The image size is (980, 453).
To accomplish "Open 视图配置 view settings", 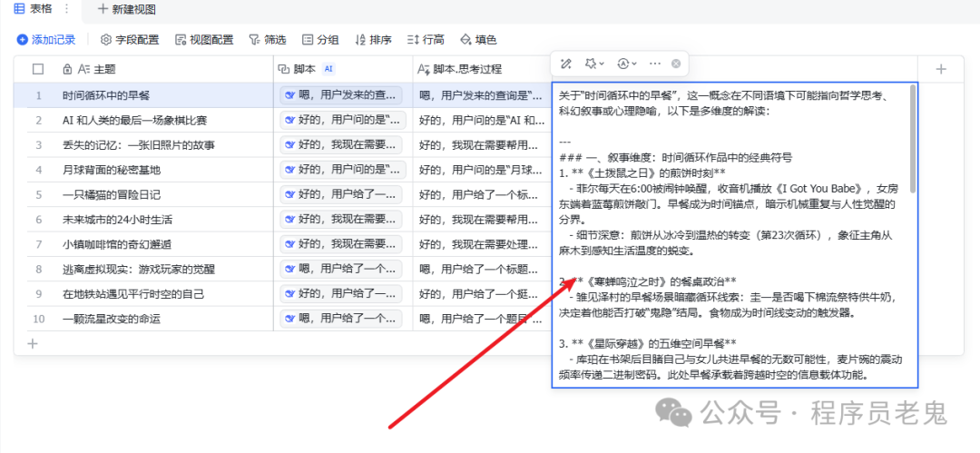I will 204,40.
